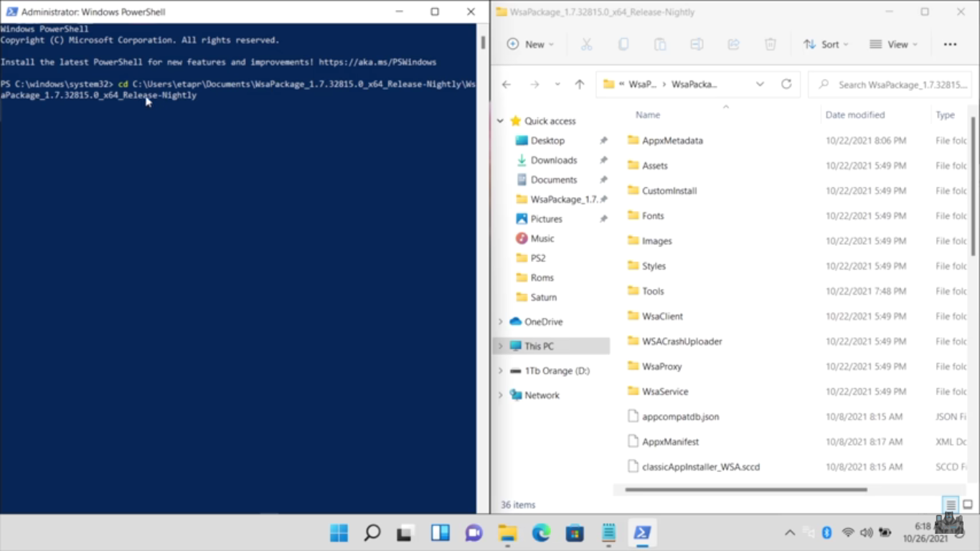
Task: Show hidden system tray icons
Action: click(790, 532)
